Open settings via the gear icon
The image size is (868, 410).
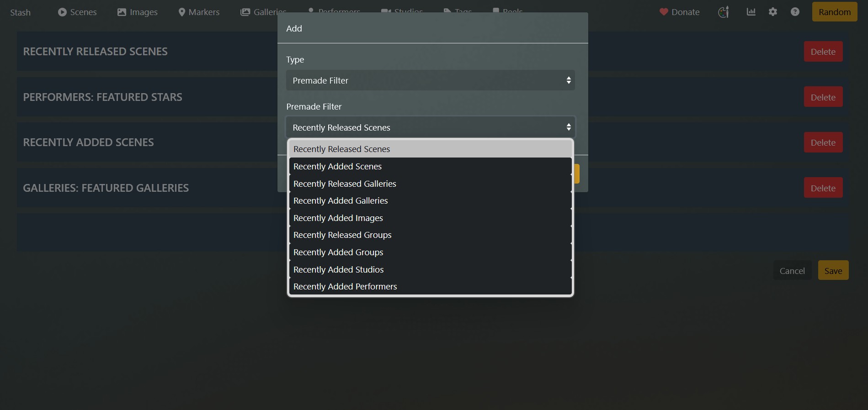pyautogui.click(x=773, y=12)
